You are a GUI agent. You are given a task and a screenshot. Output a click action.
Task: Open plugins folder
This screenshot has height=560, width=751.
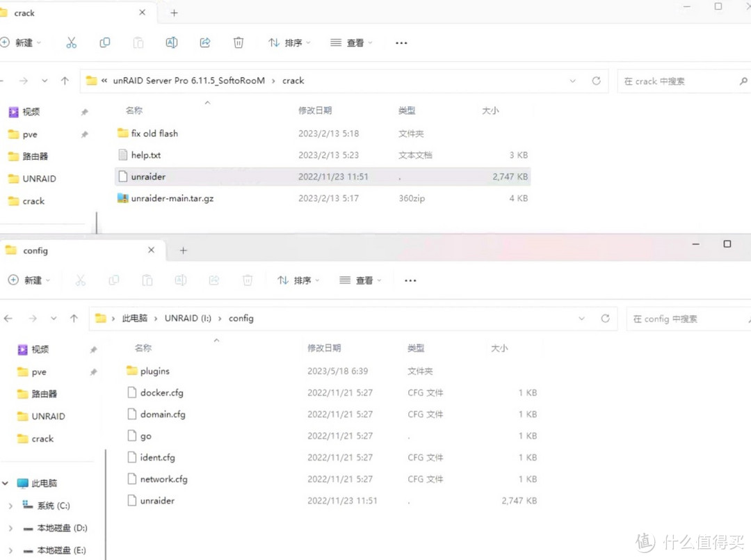coord(154,371)
